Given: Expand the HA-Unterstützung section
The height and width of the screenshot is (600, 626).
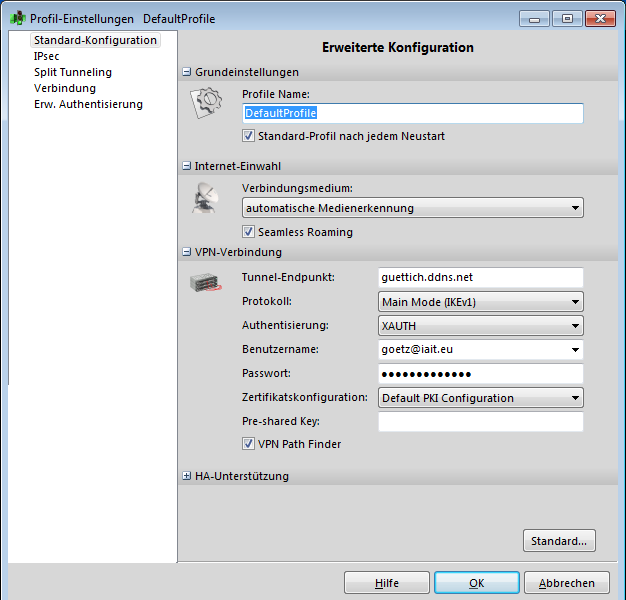Looking at the screenshot, I should [187, 477].
